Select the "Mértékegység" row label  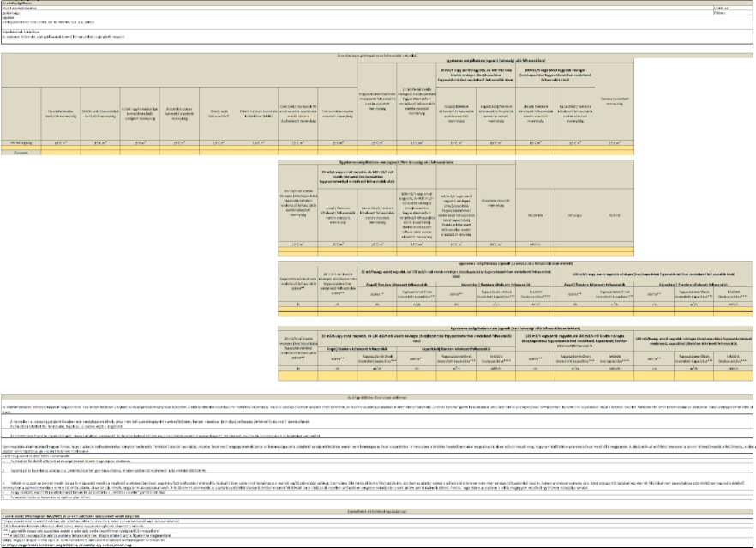21,142
